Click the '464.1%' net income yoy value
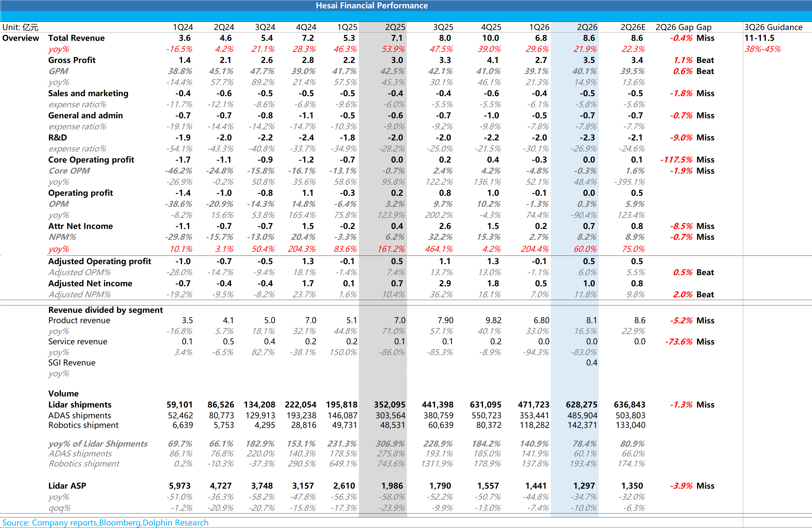Screen dimensions: 812x528 click(439, 249)
